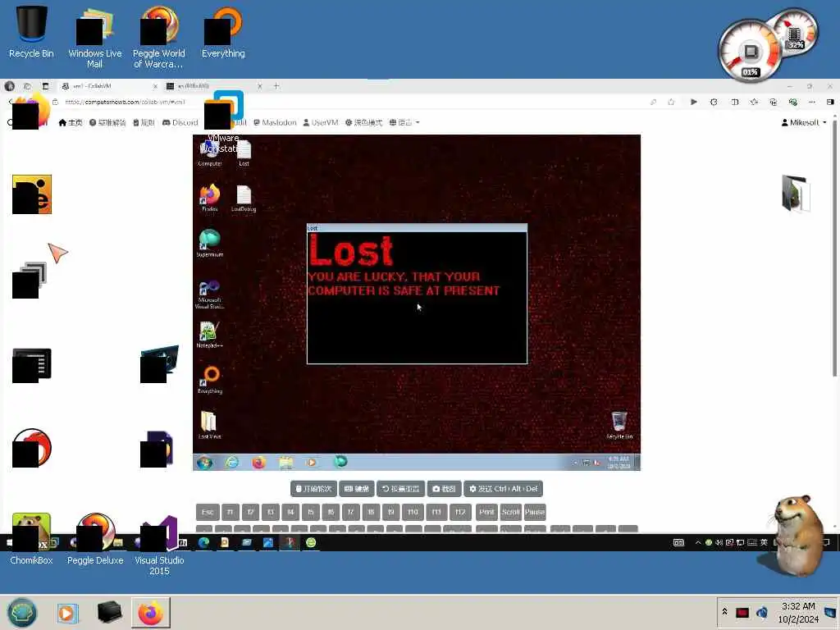Open the Peggle World of Warcraft shortcut
840x630 pixels.
158,38
